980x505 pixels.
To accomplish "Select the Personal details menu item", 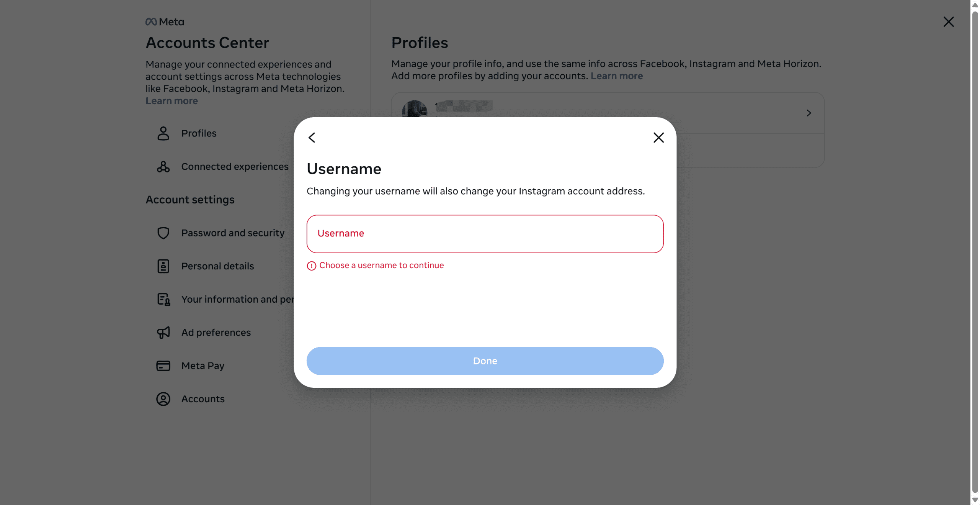I will coord(217,266).
